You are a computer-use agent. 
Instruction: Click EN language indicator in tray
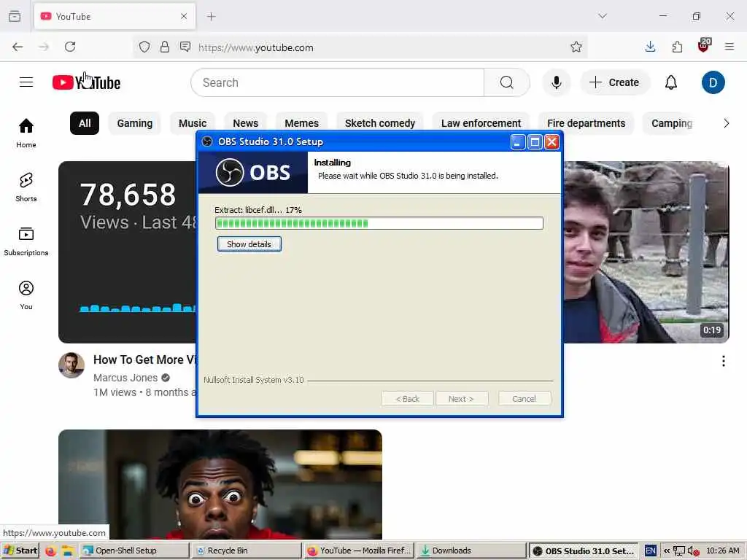click(650, 551)
